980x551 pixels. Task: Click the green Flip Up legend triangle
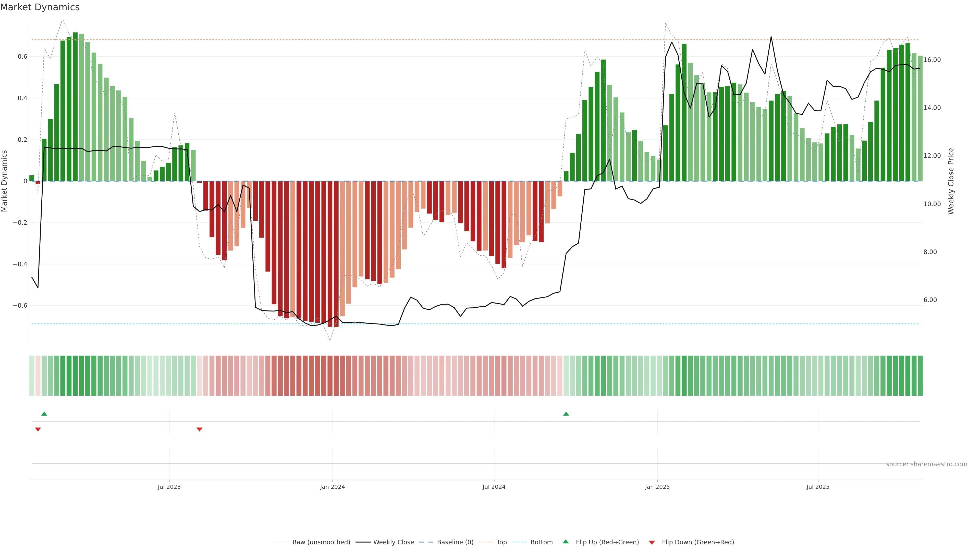[566, 542]
